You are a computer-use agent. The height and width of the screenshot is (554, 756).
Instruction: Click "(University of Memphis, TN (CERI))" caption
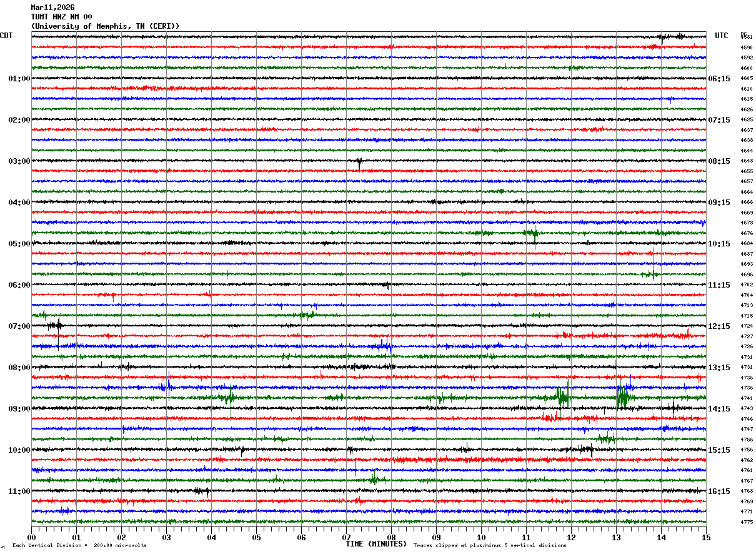click(105, 26)
